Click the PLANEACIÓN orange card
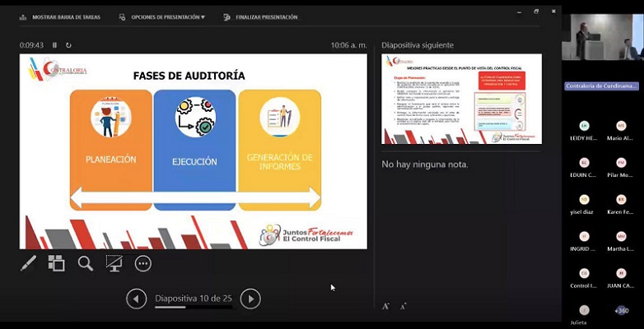The height and width of the screenshot is (329, 644). [111, 151]
